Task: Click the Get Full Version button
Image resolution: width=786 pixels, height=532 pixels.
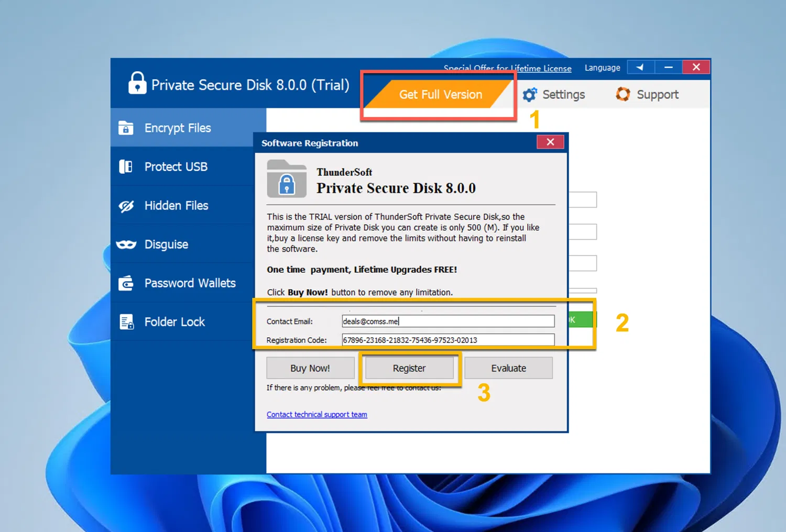Action: (x=439, y=94)
